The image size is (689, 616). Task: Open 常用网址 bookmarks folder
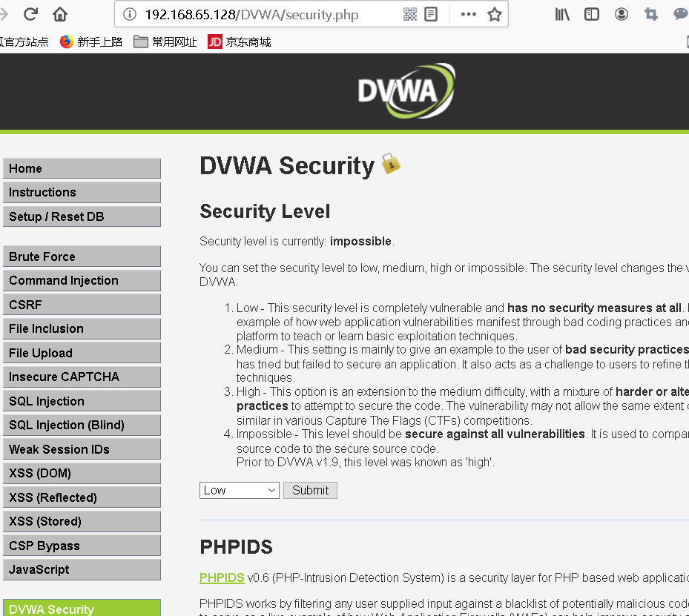(165, 42)
